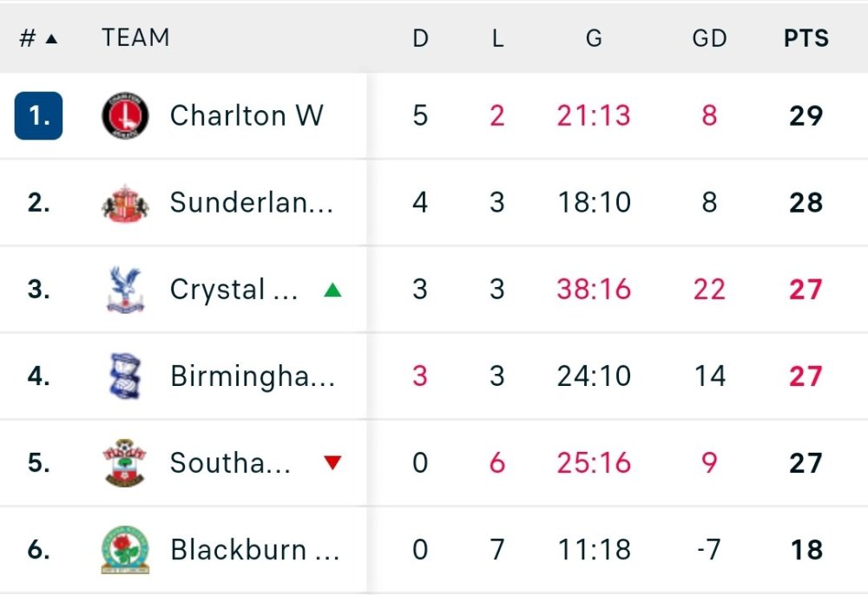Open the Blackburn team name link
Image resolution: width=868 pixels, height=595 pixels.
point(254,550)
